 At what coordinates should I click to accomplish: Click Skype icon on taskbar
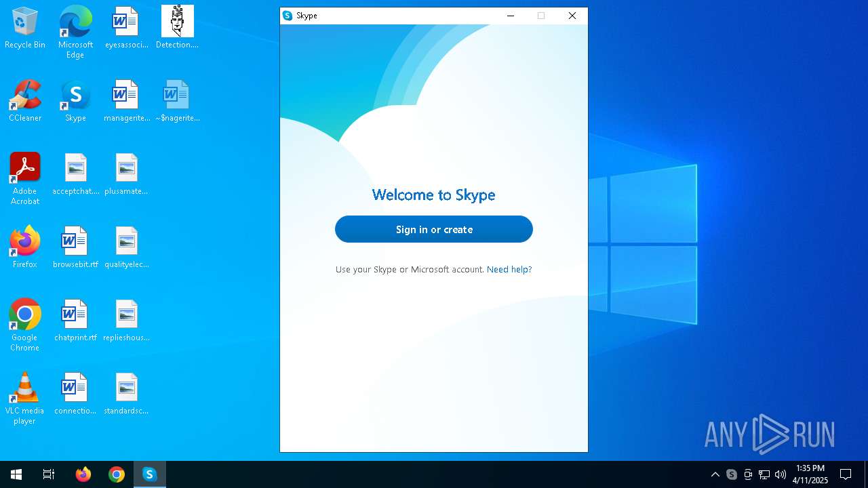click(x=150, y=474)
